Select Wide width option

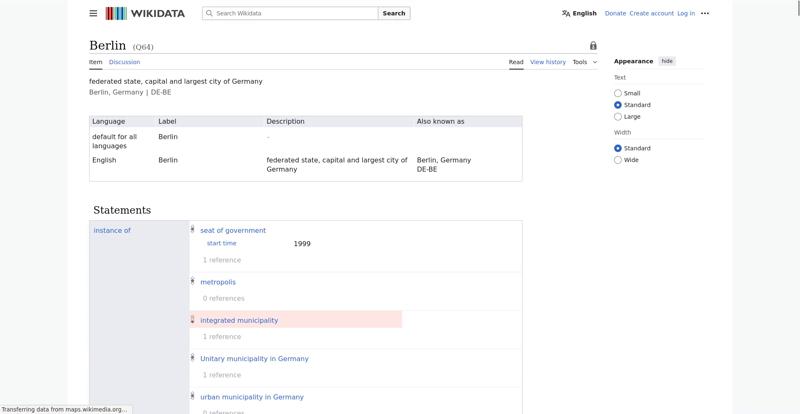click(618, 160)
